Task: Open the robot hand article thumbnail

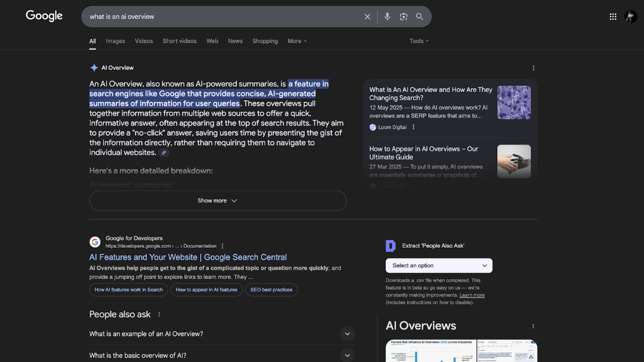Action: [x=514, y=161]
